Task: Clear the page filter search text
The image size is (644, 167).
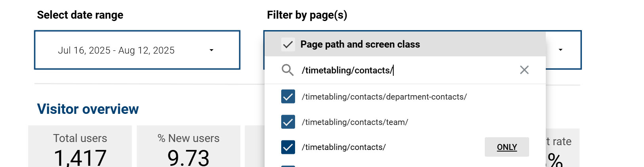Action: tap(524, 70)
